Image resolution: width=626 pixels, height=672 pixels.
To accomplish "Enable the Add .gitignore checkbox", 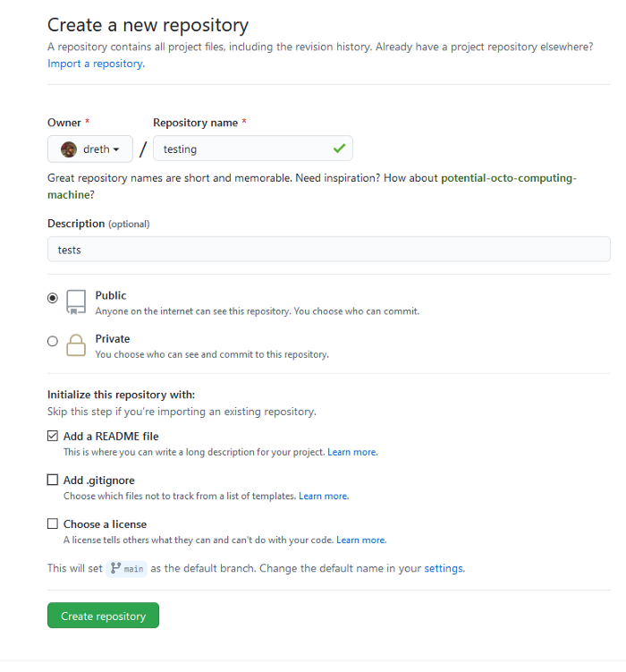I will [53, 481].
